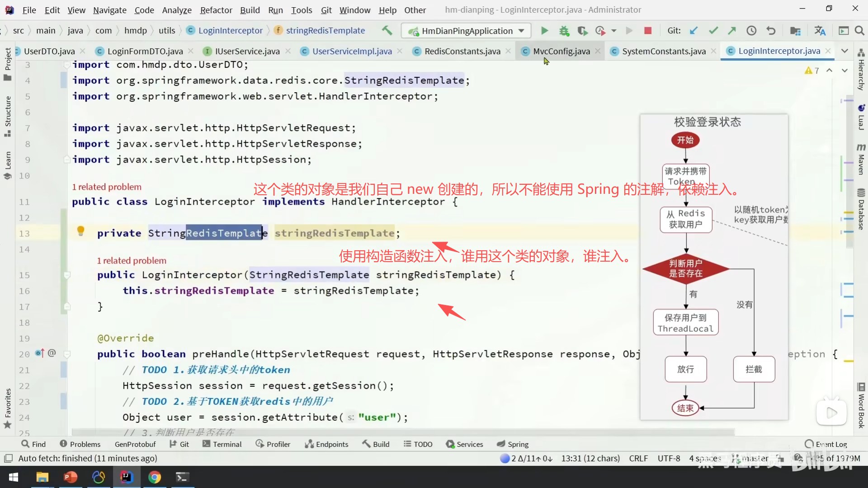This screenshot has width=868, height=488.
Task: Show Git history clock icon
Action: pos(751,31)
